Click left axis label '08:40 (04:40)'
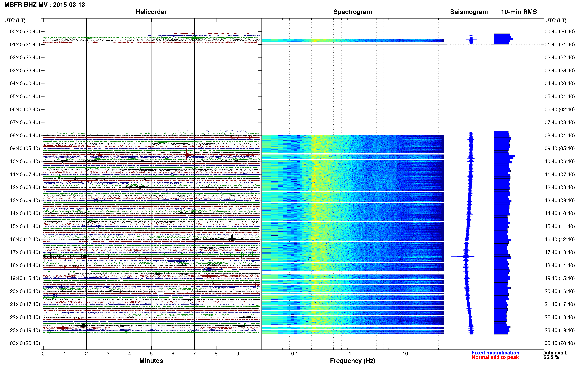The width and height of the screenshot is (588, 368). 25,135
